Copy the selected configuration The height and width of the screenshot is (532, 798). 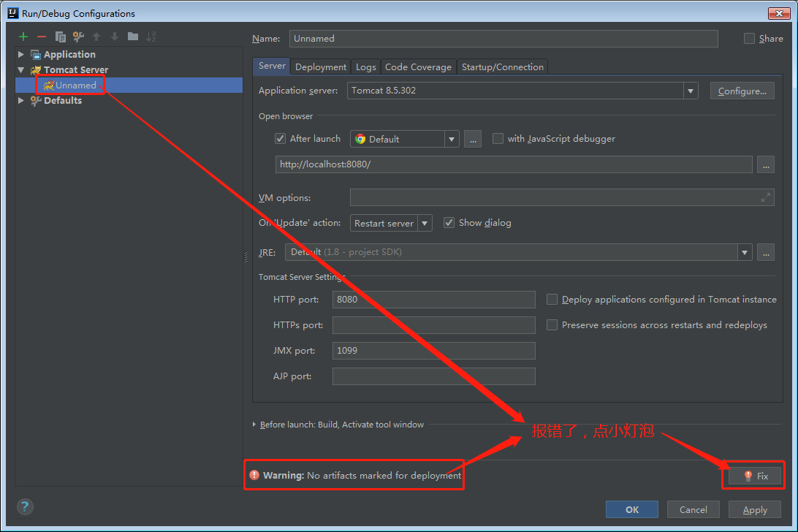coord(60,37)
